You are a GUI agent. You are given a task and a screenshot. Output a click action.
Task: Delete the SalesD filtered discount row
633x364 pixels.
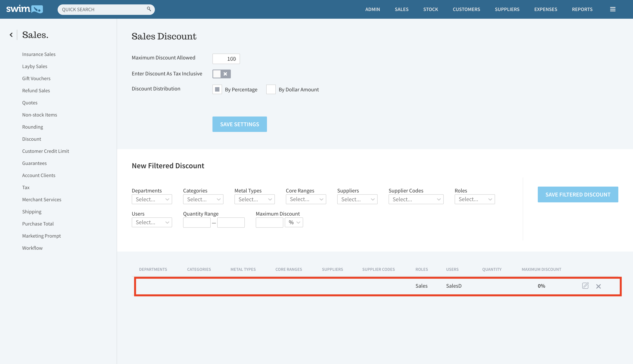(x=598, y=286)
